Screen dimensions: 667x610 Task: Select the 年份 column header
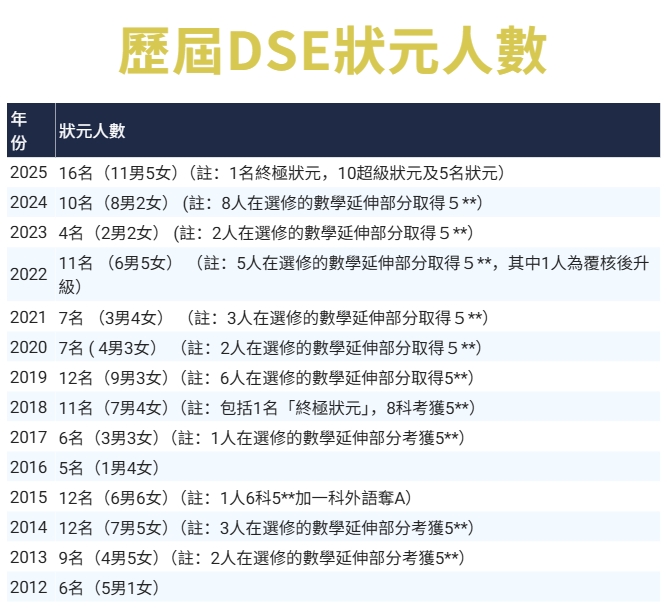[x=31, y=130]
